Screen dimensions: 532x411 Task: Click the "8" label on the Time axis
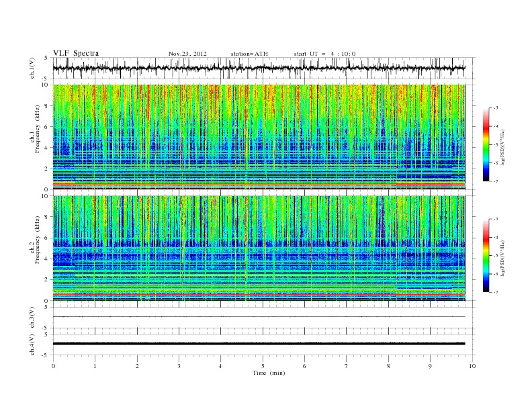(x=388, y=366)
